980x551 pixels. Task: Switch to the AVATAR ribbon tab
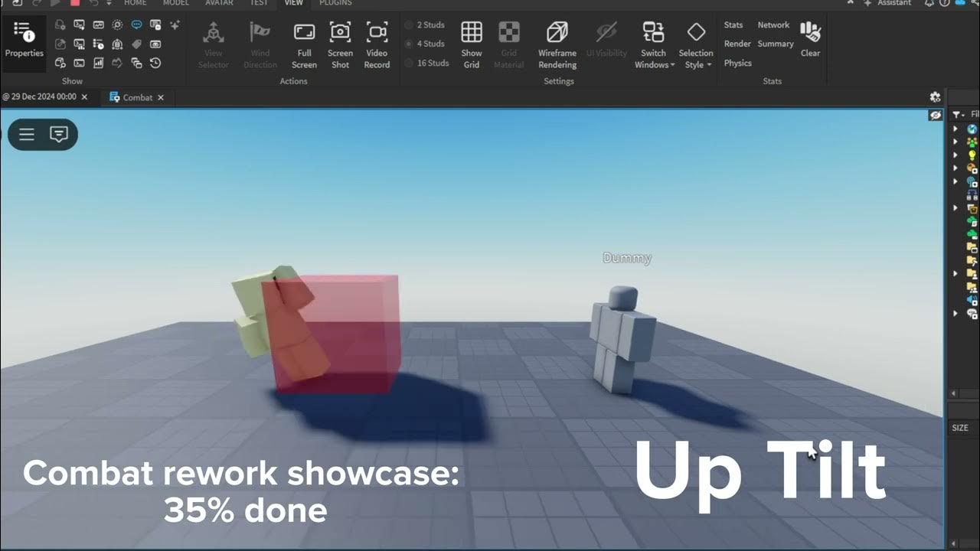[219, 3]
